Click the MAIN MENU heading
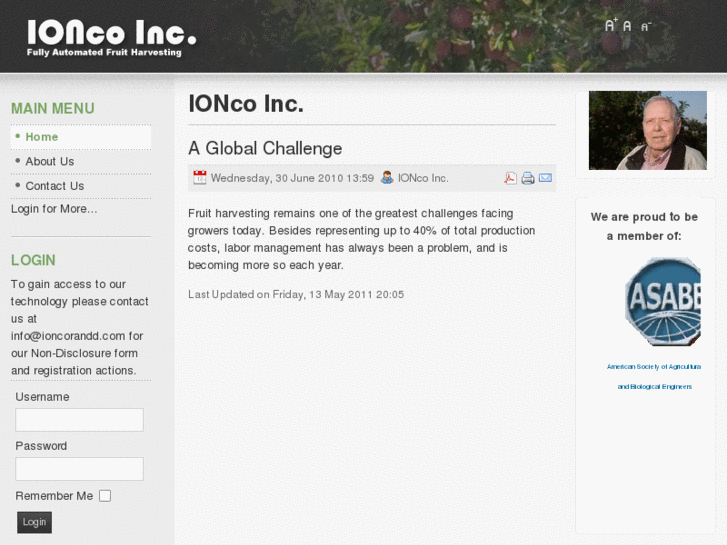 click(x=53, y=109)
